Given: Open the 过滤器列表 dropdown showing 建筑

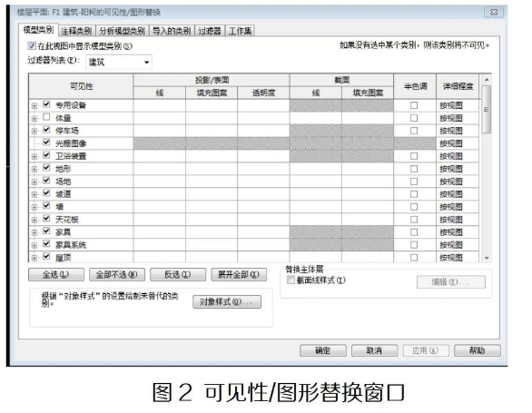Looking at the screenshot, I should [119, 62].
